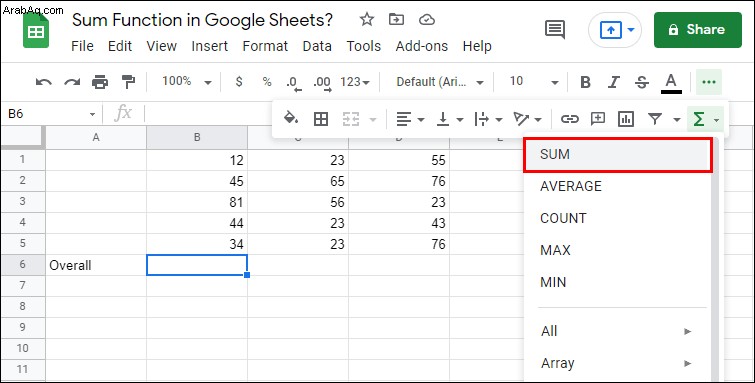Screen dimensions: 755x383
Task: Select row 6 header
Action: click(23, 264)
